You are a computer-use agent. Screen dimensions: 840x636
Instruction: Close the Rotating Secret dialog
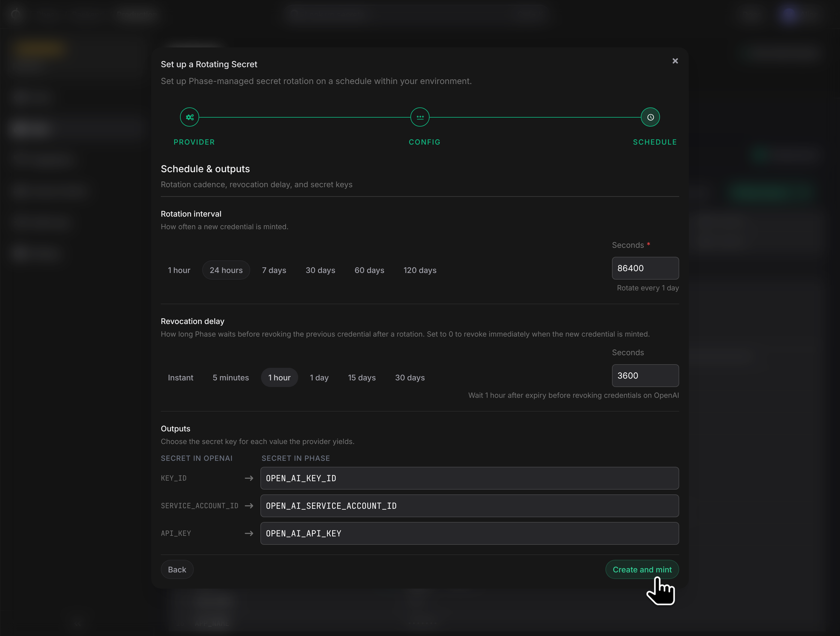[675, 61]
